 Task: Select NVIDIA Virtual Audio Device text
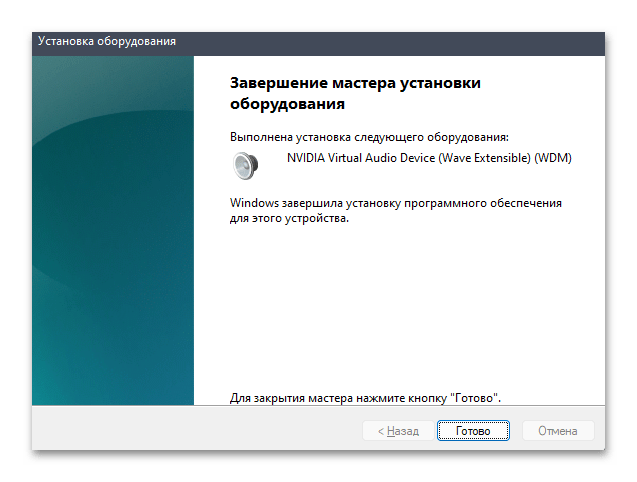pyautogui.click(x=429, y=158)
